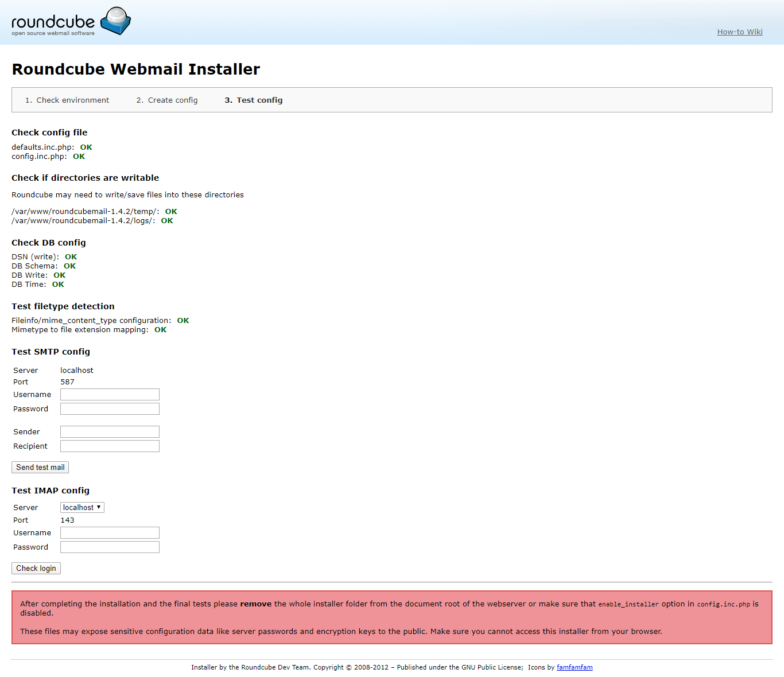
Task: Open the How-to Wiki link
Action: [x=739, y=32]
